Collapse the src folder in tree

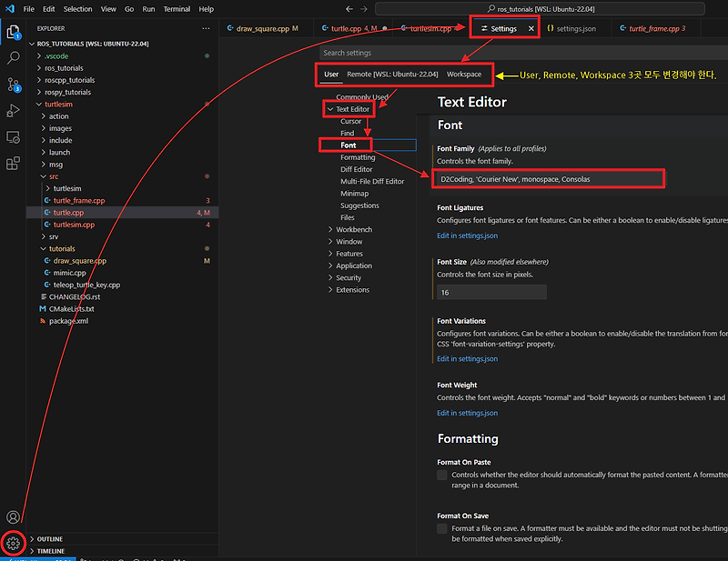pyautogui.click(x=44, y=176)
